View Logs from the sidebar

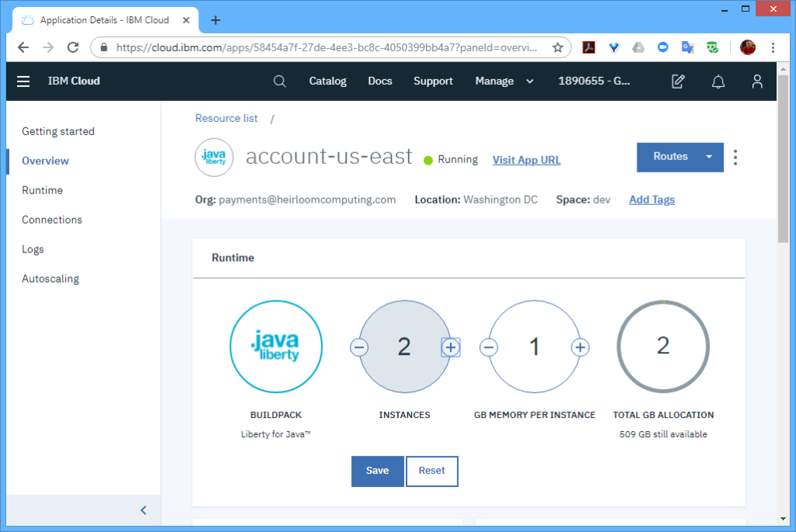pyautogui.click(x=33, y=249)
